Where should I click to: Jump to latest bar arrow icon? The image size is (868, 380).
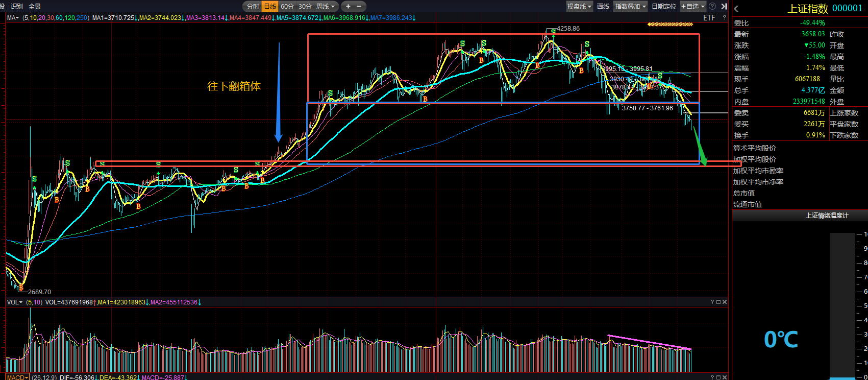click(724, 7)
